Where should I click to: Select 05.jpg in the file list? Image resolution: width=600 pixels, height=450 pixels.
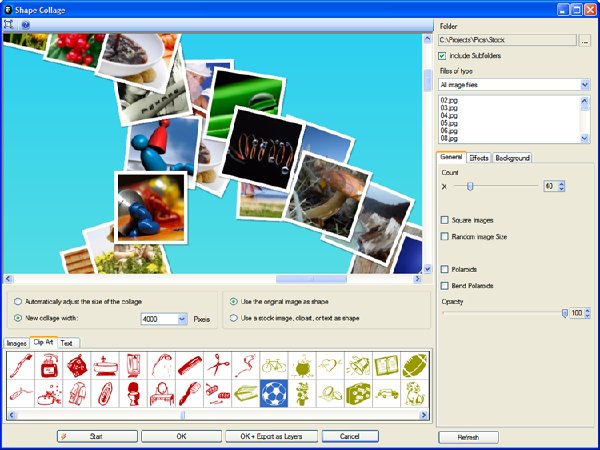tap(449, 123)
